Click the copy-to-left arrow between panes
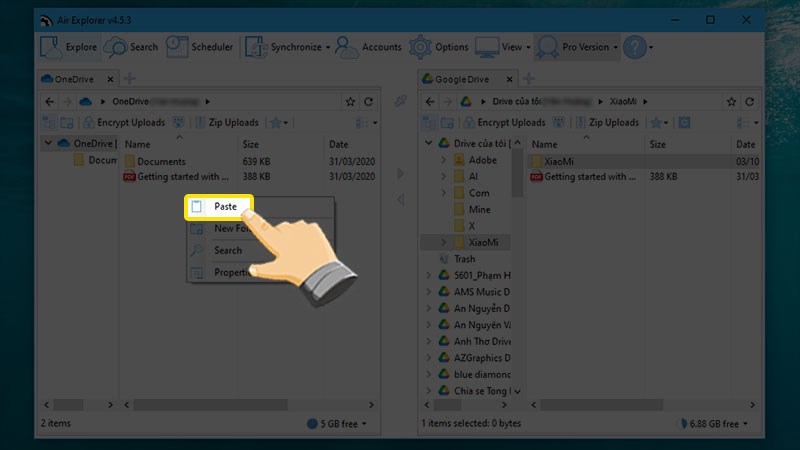The image size is (800, 450). tap(401, 199)
